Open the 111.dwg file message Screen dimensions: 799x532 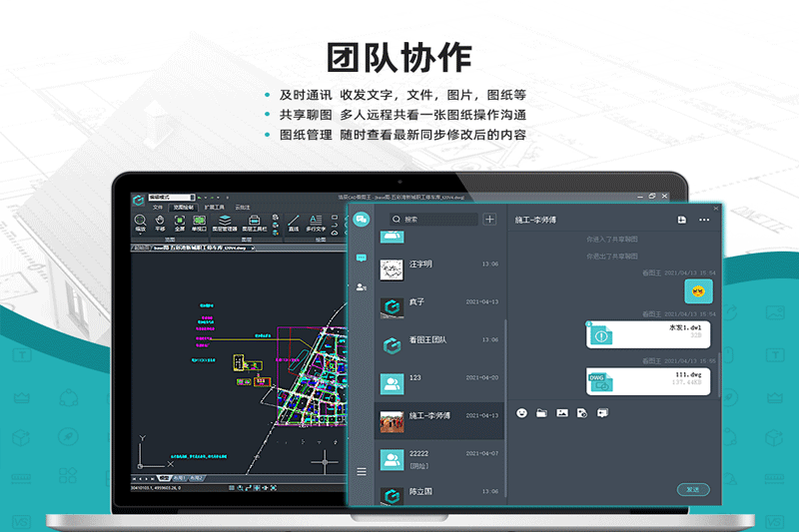point(649,379)
